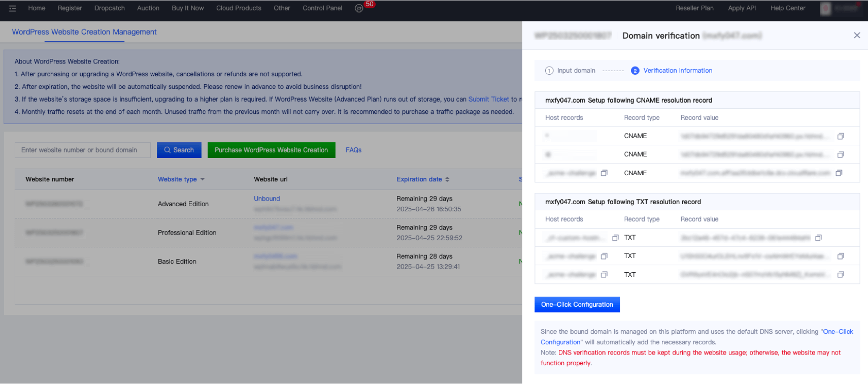Screen dimensions: 868x384
Task: Open the Home menu
Action: (37, 8)
